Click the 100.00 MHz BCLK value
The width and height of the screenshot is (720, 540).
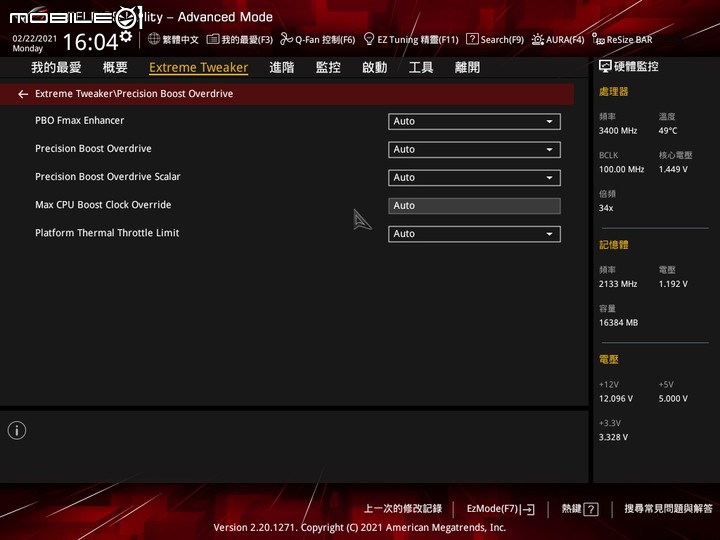tap(621, 169)
